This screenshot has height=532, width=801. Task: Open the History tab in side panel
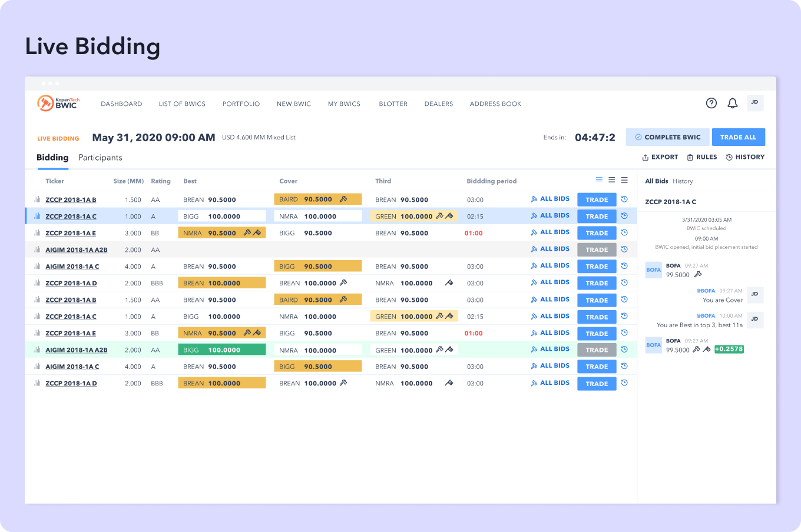pos(683,181)
